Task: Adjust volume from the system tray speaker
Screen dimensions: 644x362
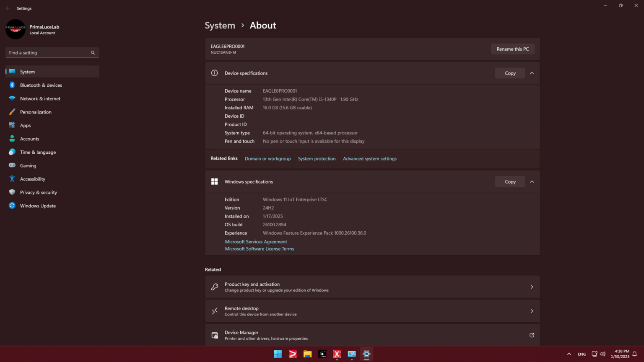Action: tap(602, 354)
